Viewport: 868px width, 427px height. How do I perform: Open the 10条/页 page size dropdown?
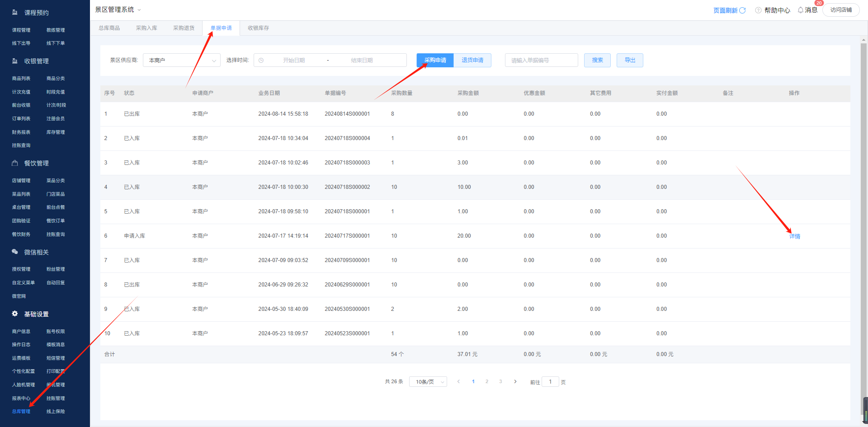point(428,382)
